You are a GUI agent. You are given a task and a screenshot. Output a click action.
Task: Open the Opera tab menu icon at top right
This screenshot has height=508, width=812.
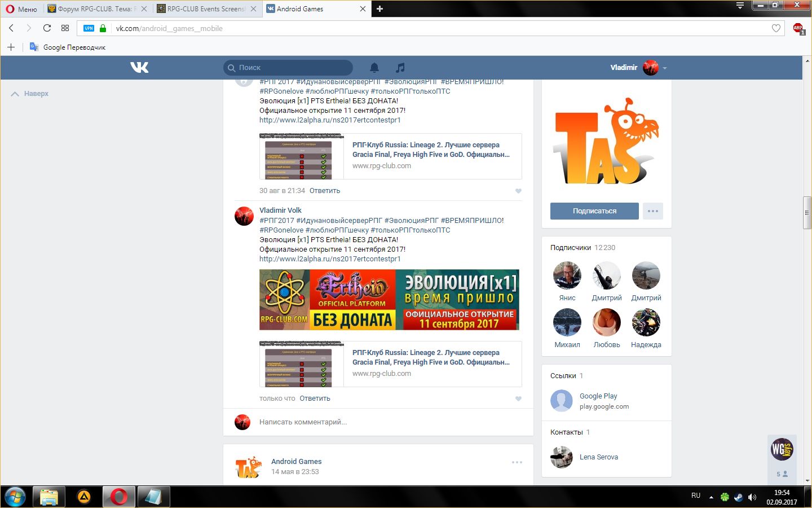click(740, 6)
